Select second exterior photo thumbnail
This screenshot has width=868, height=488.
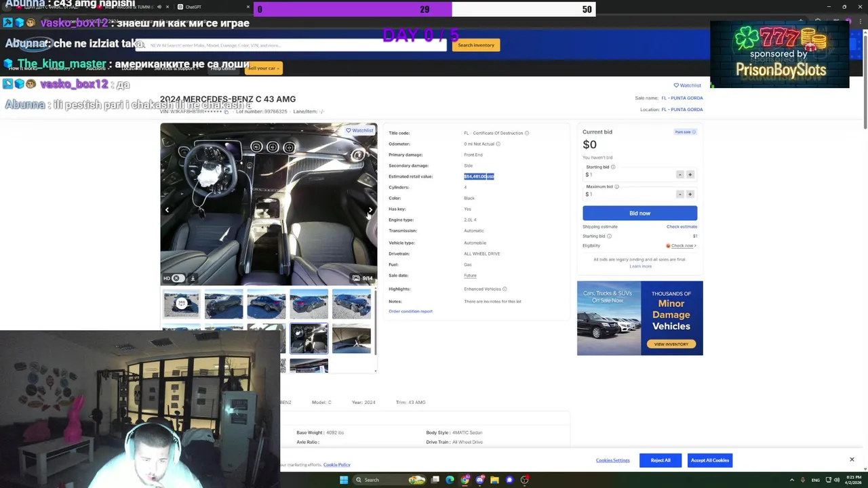point(224,304)
